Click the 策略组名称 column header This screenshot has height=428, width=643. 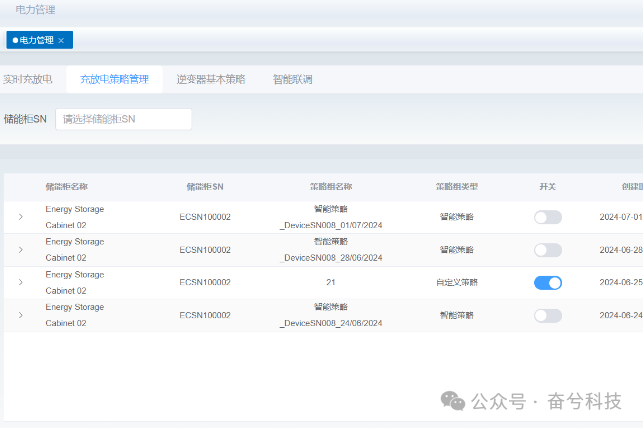point(331,187)
